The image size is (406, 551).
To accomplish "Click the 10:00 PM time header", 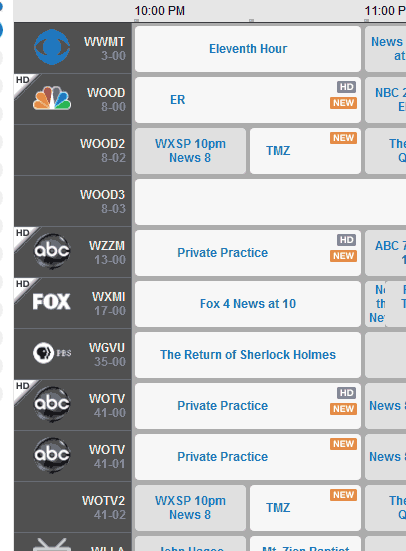I will pyautogui.click(x=160, y=11).
